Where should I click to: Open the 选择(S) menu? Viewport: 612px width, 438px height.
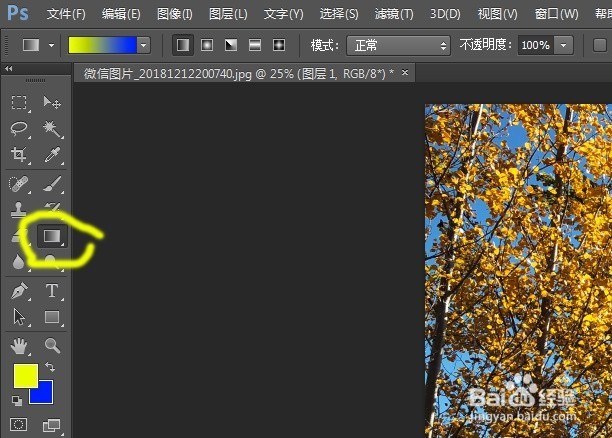[x=339, y=14]
